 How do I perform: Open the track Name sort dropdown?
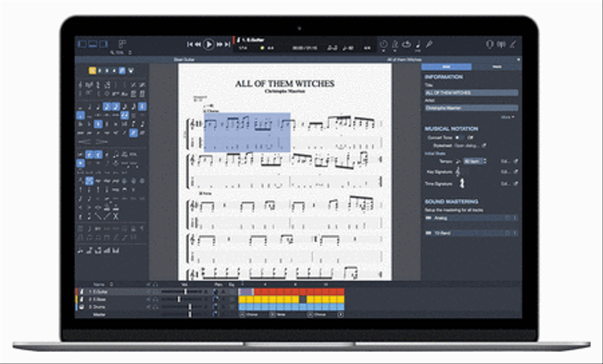[x=111, y=284]
